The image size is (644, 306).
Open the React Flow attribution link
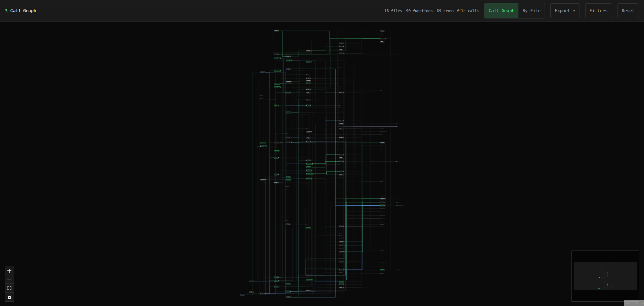point(634,303)
